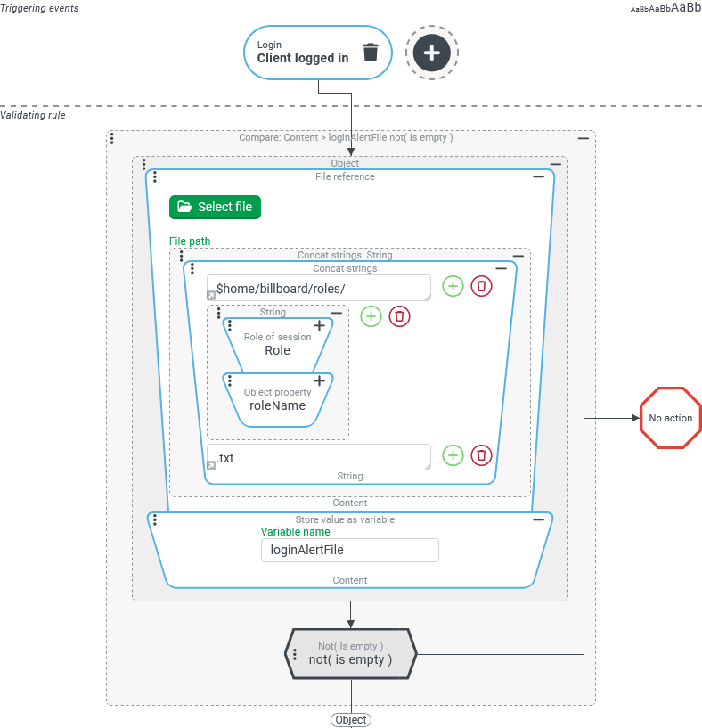Select the not( is empty ) condition node
Screen dimensions: 702x728
click(350, 654)
